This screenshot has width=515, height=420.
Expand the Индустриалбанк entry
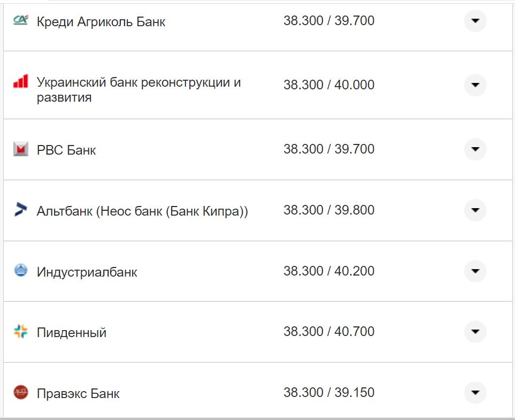coord(475,271)
